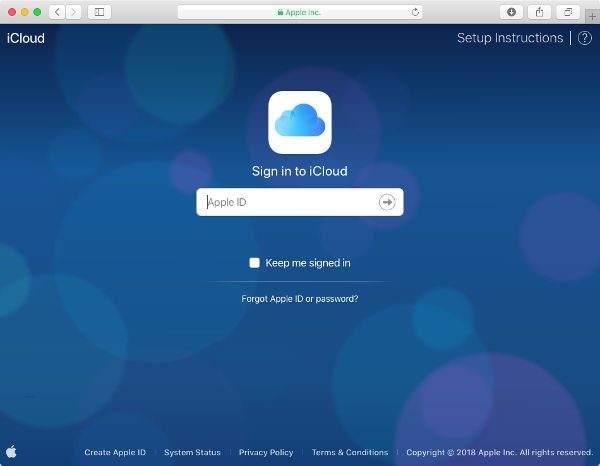Click the Safari forward navigation arrow
The width and height of the screenshot is (600, 466).
(73, 12)
